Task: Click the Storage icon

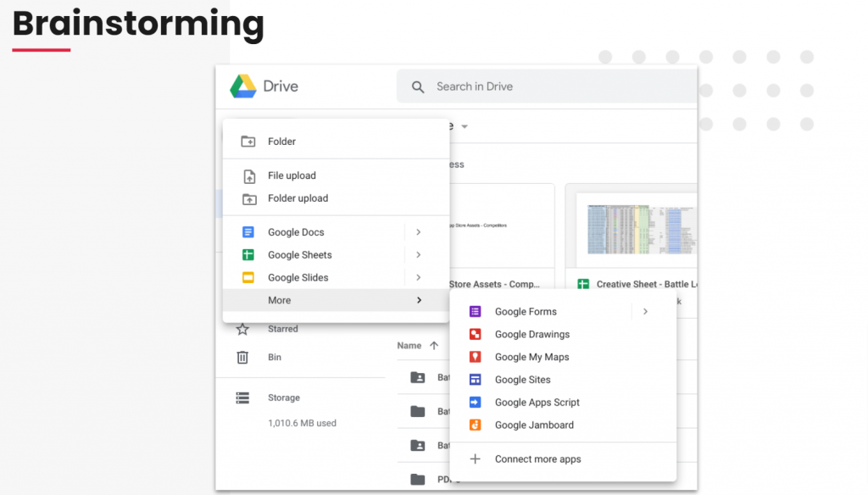Action: point(242,398)
